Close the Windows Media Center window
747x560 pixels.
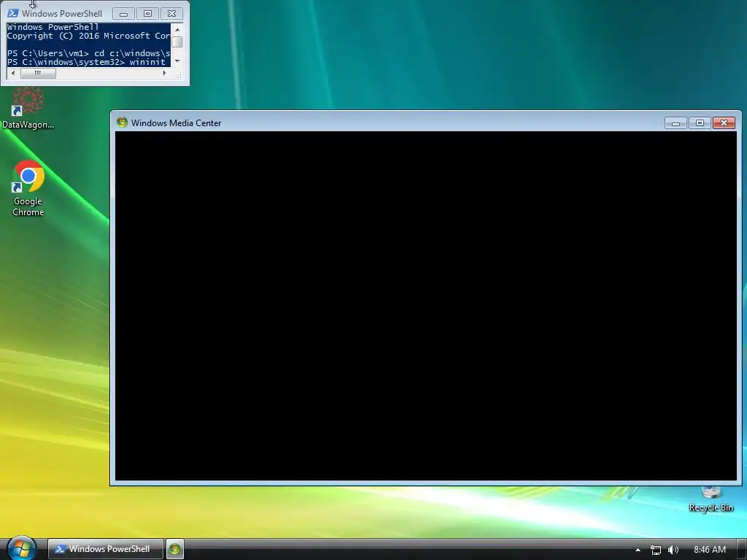tap(724, 122)
